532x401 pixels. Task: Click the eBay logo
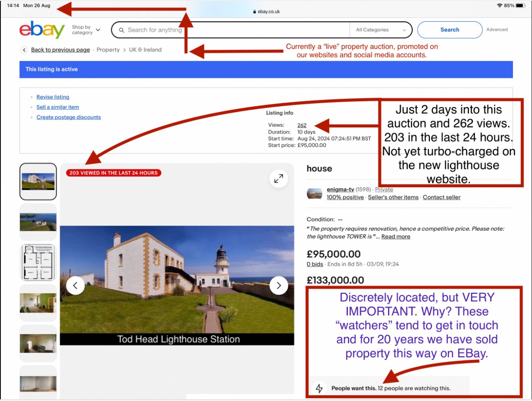pos(42,30)
